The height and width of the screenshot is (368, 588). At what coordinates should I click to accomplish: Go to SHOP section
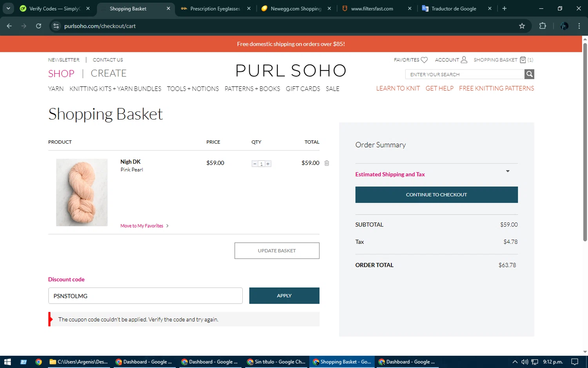pyautogui.click(x=61, y=73)
